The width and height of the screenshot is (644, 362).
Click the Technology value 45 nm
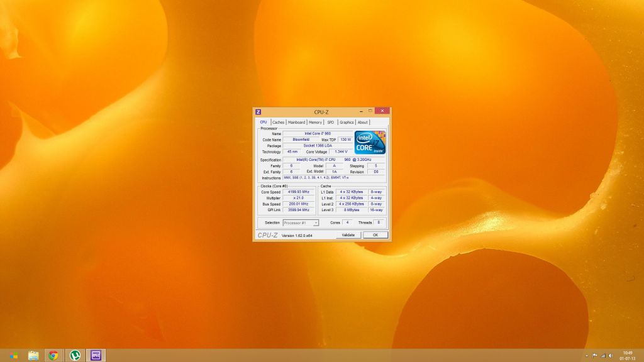(x=292, y=152)
